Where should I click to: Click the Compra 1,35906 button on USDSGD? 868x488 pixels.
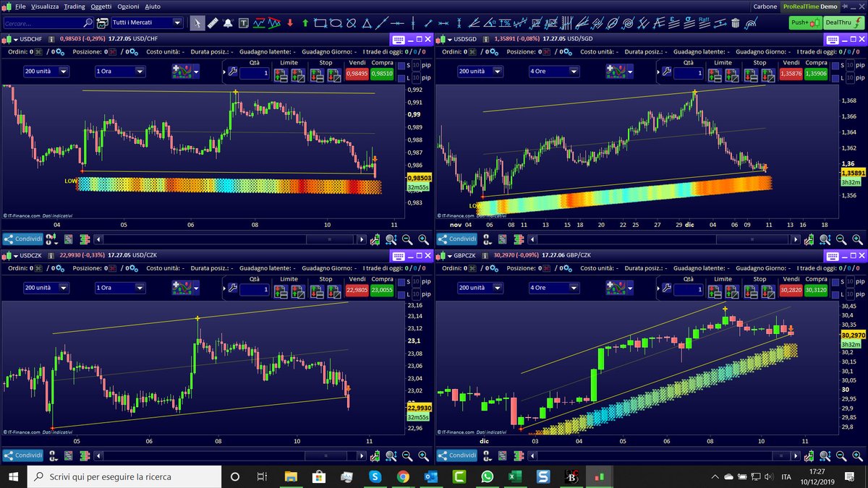(x=816, y=73)
